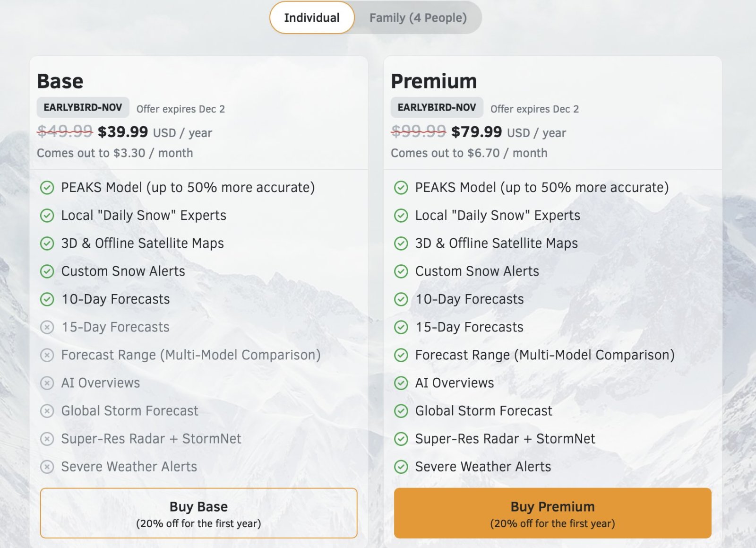Image resolution: width=756 pixels, height=548 pixels.
Task: Click the X icon beside Base 15-Day Forecasts
Action: [47, 327]
